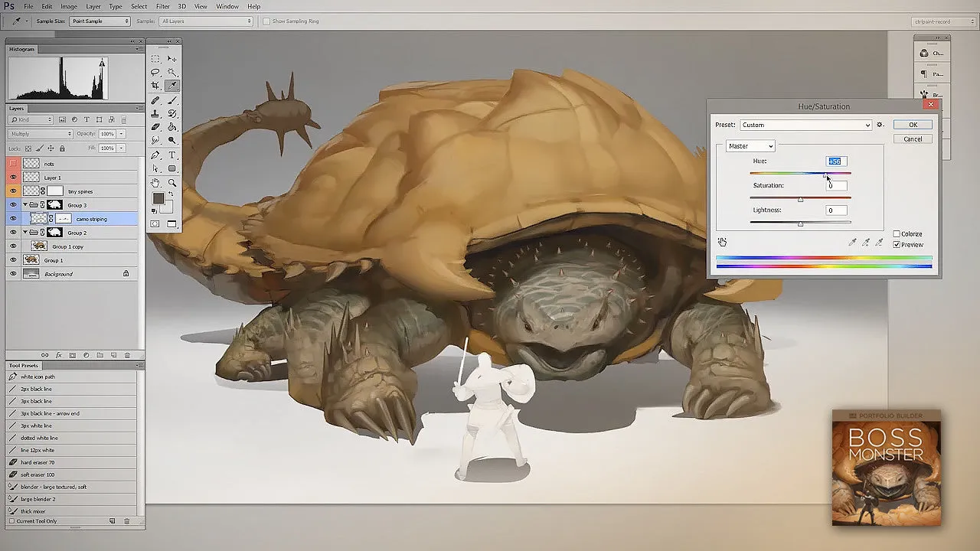Screen dimensions: 980x551
Task: Create a new layer group
Action: coord(100,355)
